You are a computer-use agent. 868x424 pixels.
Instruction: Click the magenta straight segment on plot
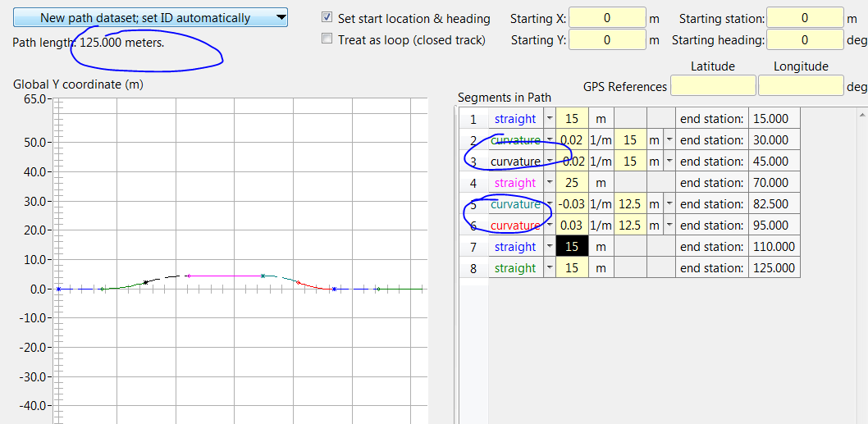(x=226, y=276)
